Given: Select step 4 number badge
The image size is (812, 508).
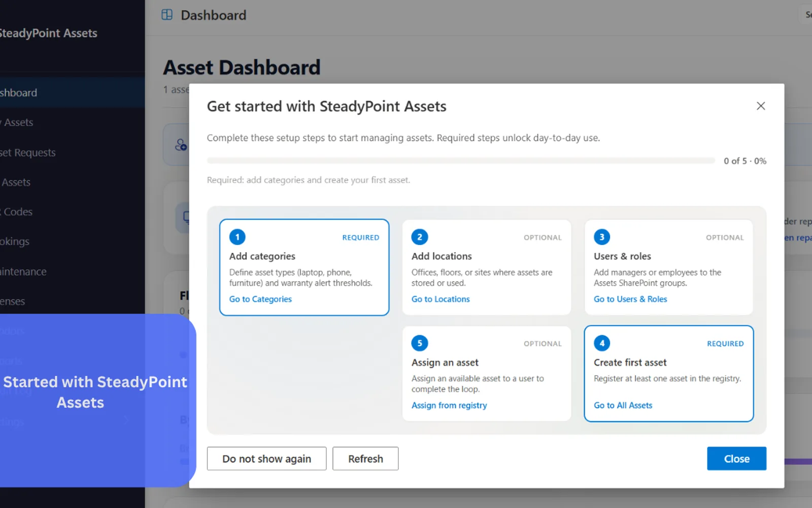Looking at the screenshot, I should pyautogui.click(x=602, y=343).
